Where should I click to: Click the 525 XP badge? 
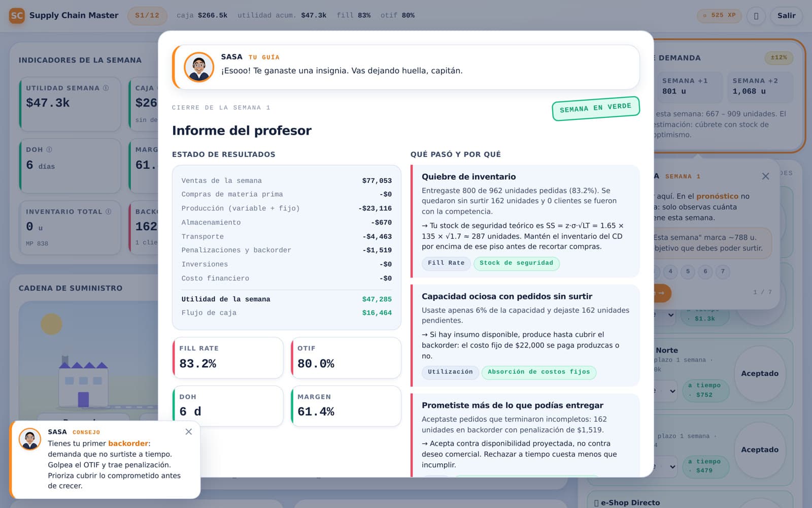point(719,15)
